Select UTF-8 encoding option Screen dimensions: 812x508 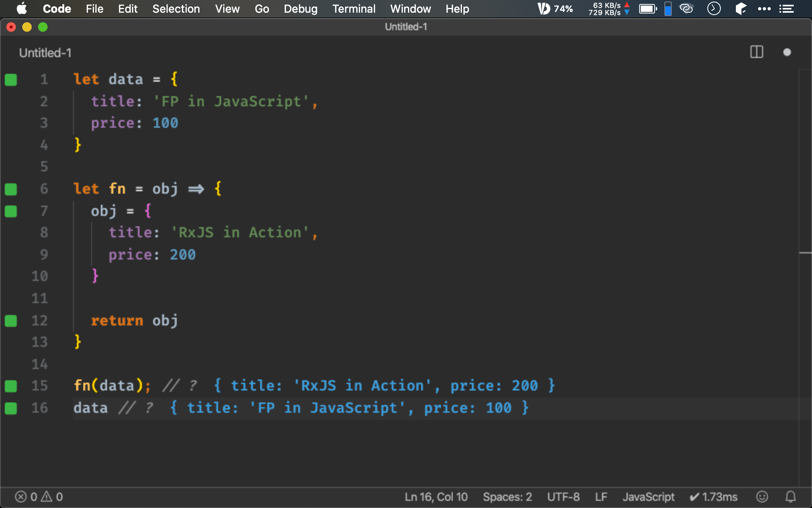point(563,496)
